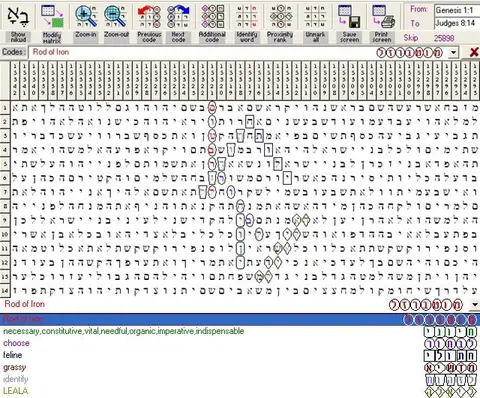The height and width of the screenshot is (398, 480).
Task: Click the red circled letter in row 1
Action: tap(212, 108)
